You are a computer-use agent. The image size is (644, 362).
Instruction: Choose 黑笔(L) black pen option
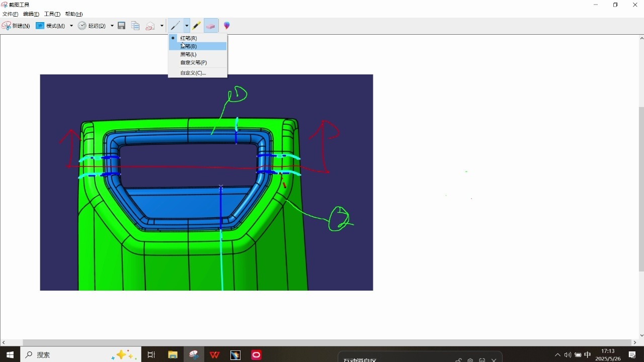coord(198,54)
